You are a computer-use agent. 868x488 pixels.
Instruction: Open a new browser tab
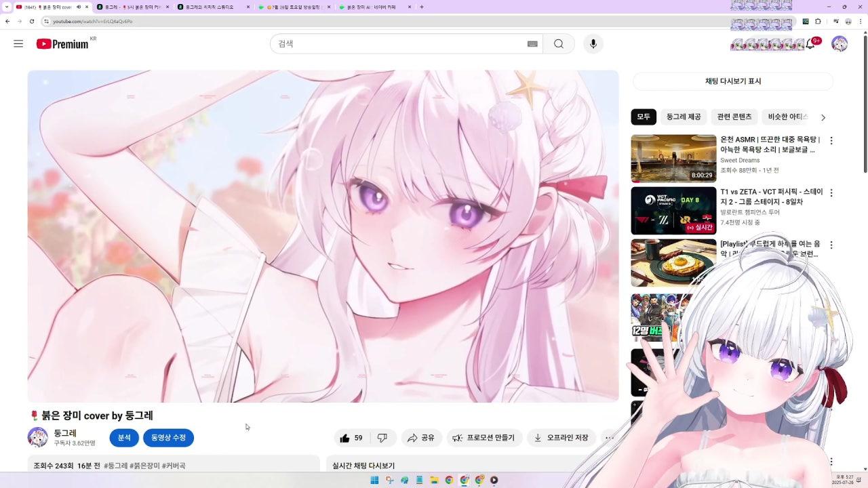pyautogui.click(x=422, y=7)
